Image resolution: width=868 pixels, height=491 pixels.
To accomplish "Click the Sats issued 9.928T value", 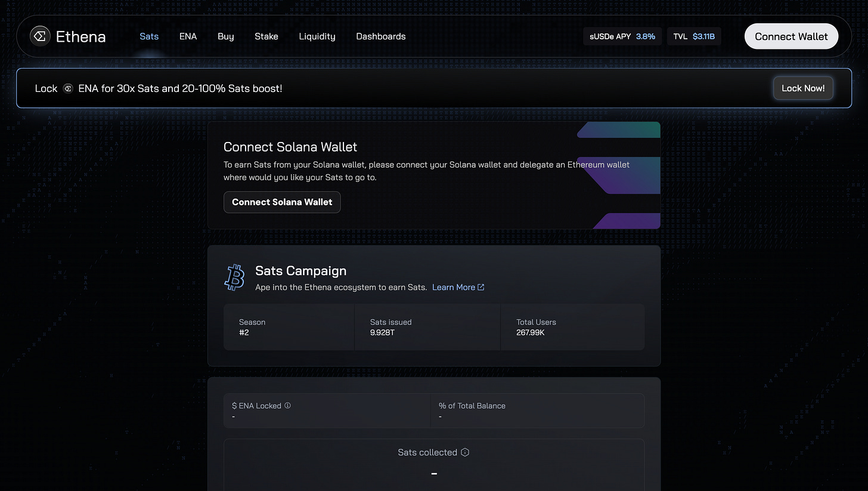I will point(382,333).
